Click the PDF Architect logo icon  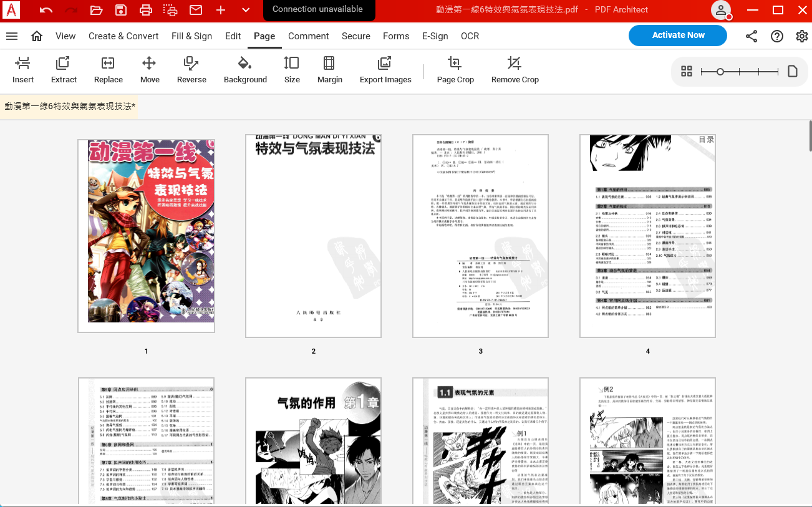point(11,10)
